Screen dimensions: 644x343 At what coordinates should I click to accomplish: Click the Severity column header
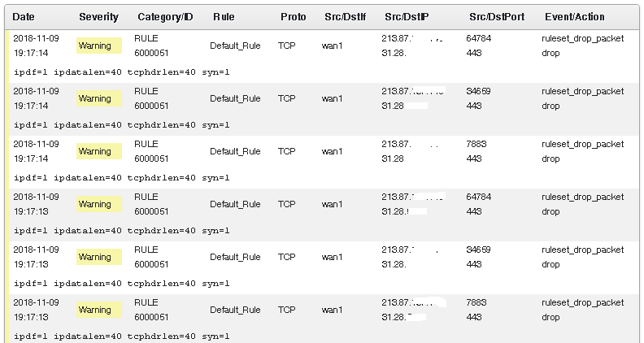click(98, 16)
